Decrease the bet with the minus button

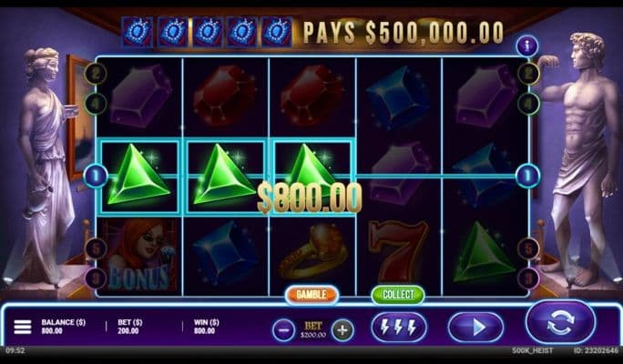click(x=283, y=329)
